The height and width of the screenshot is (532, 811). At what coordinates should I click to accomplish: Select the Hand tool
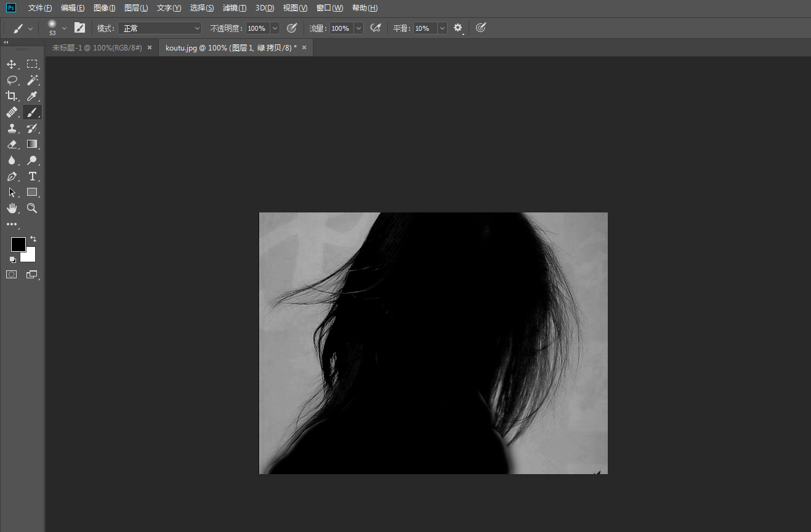tap(12, 208)
